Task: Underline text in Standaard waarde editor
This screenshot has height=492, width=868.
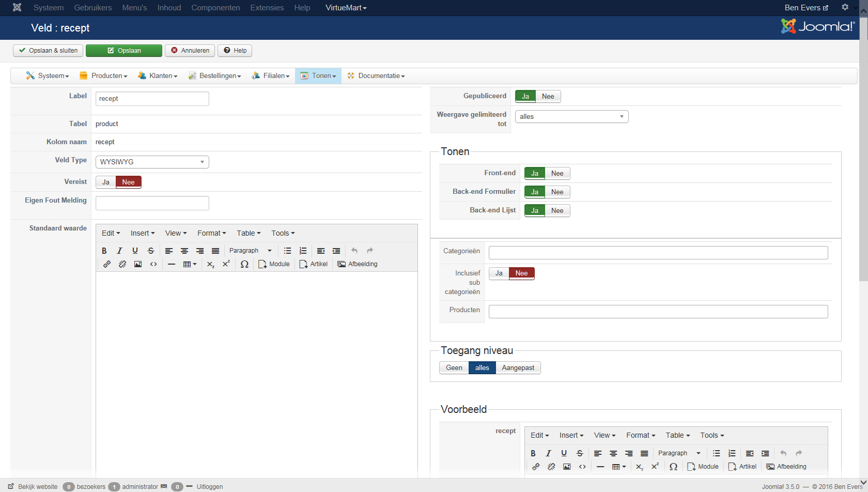Action: coord(135,251)
